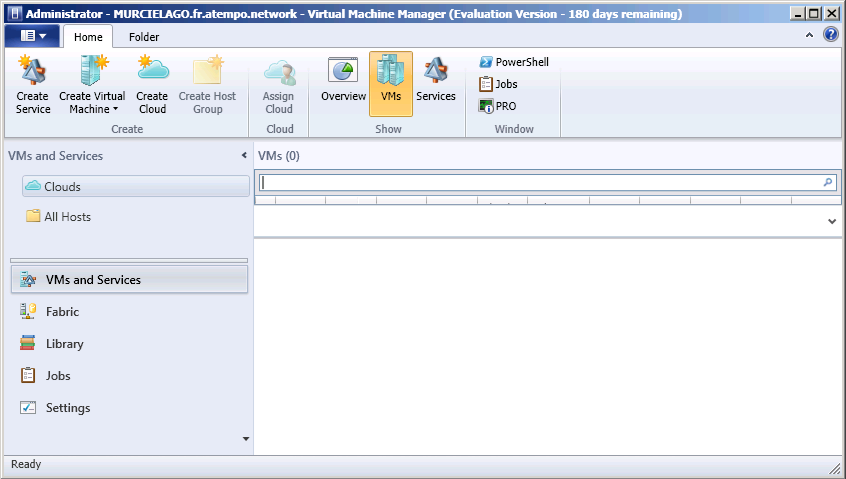The image size is (846, 479).
Task: Click the Create Cloud ribbon icon
Action: 152,84
